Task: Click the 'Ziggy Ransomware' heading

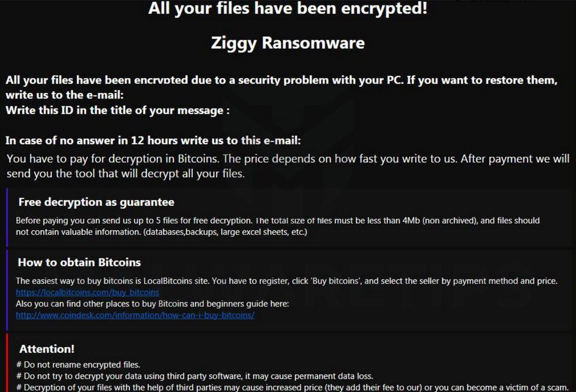Action: 287,43
